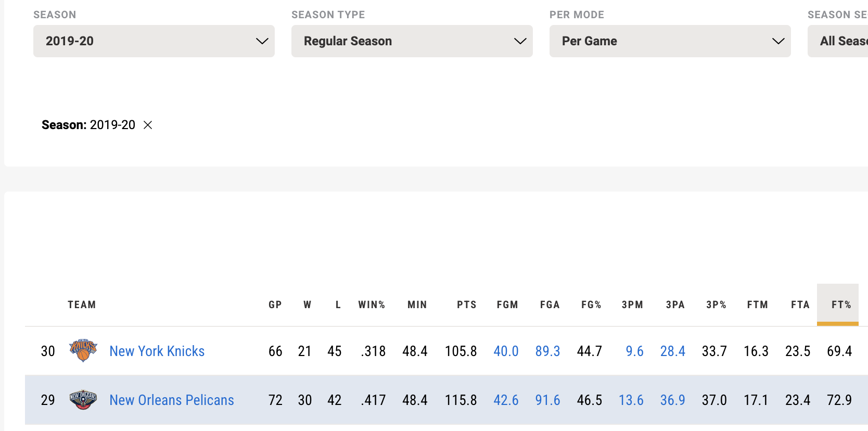Open the Season 2019-20 dropdown
The height and width of the screenshot is (431, 868).
point(154,41)
